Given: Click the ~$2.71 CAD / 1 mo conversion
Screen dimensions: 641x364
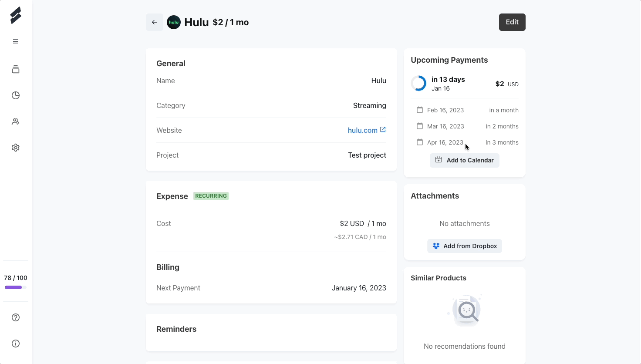Looking at the screenshot, I should [x=360, y=237].
